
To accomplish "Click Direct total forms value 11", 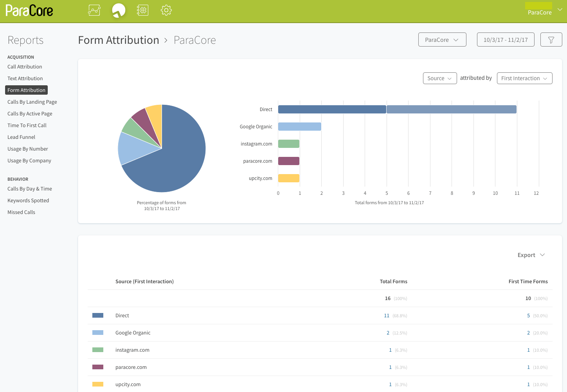I will pos(387,316).
